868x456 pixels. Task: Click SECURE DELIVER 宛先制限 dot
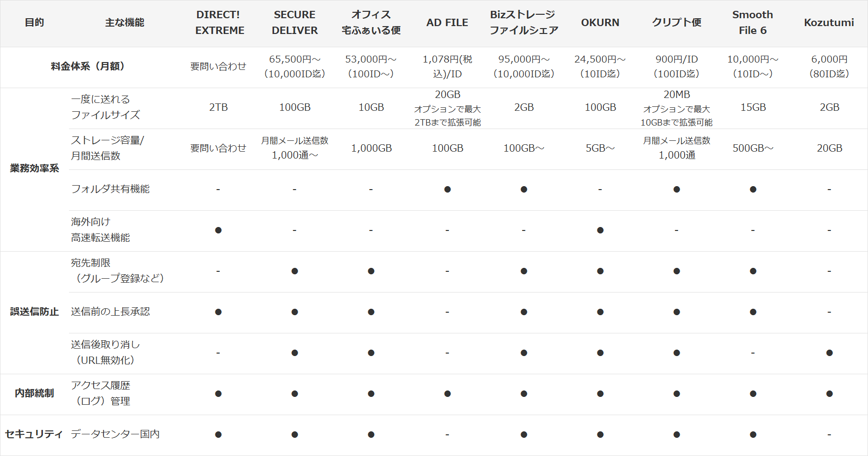tap(294, 271)
